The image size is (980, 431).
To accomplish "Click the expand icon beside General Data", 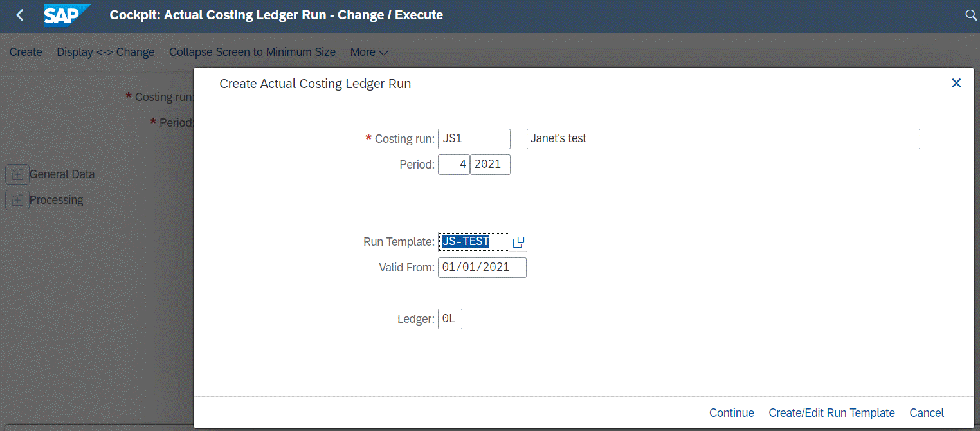I will tap(17, 174).
